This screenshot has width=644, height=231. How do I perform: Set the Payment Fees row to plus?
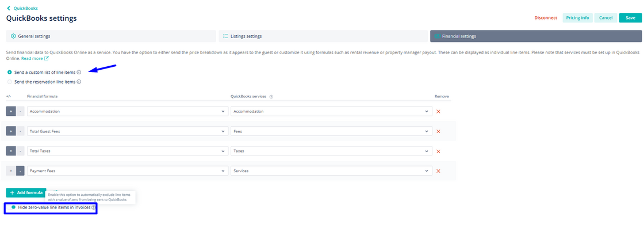tap(11, 171)
